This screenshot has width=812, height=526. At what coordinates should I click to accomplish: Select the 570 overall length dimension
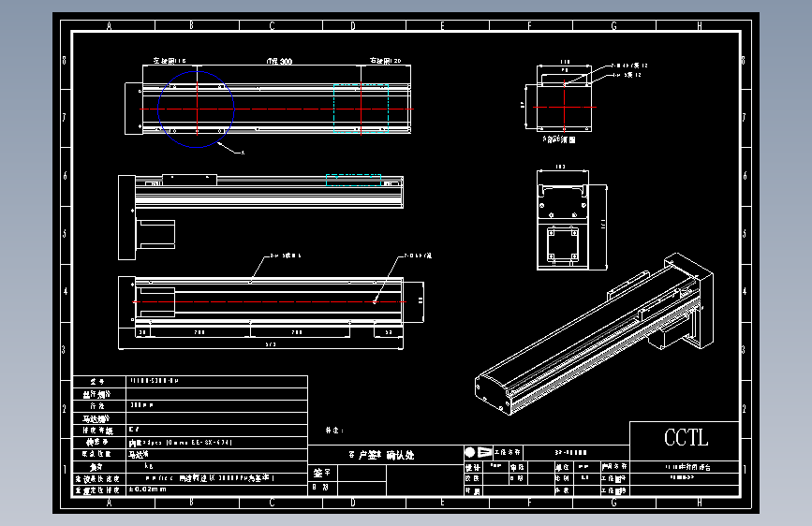tap(271, 343)
